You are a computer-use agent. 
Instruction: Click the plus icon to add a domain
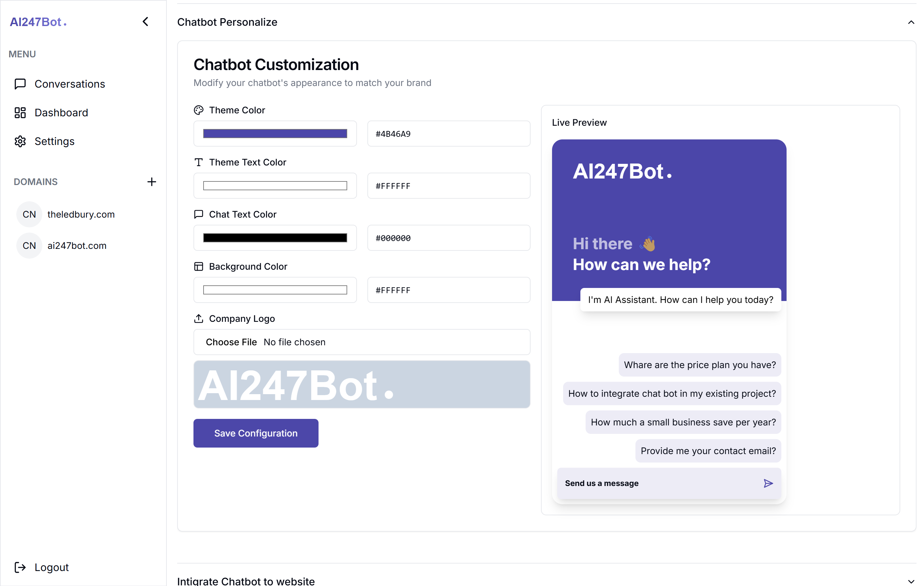151,182
